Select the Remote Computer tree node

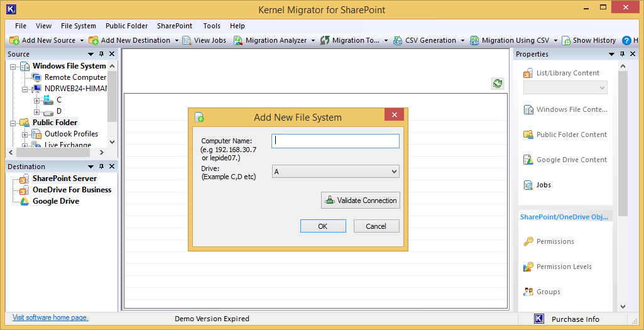[x=75, y=77]
